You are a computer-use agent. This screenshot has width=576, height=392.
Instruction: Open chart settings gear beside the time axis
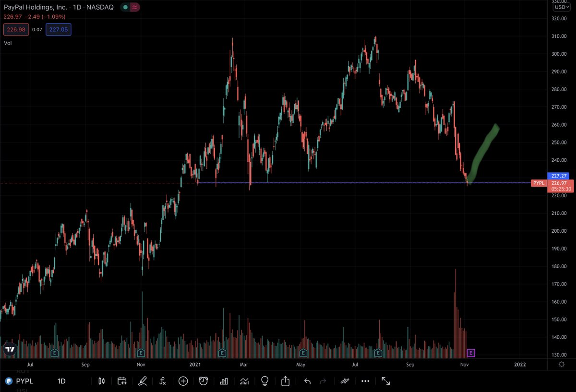[561, 365]
